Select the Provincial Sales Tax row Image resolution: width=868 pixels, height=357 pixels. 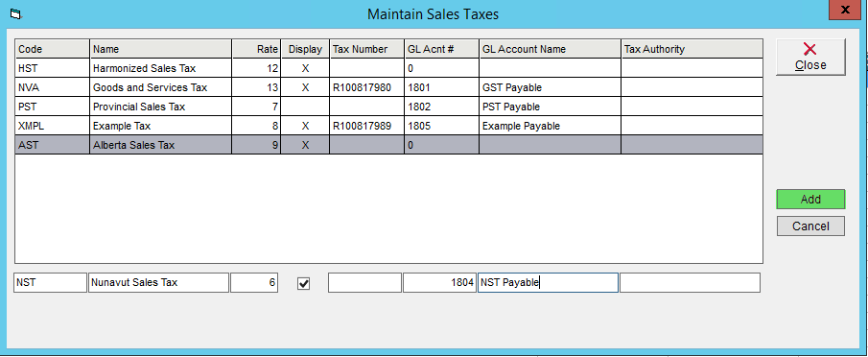pos(388,107)
